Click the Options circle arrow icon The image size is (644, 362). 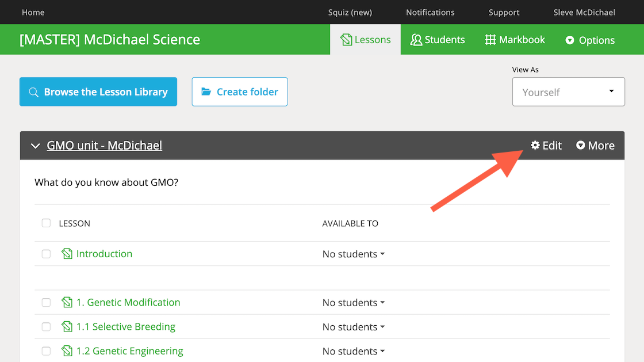pyautogui.click(x=570, y=40)
